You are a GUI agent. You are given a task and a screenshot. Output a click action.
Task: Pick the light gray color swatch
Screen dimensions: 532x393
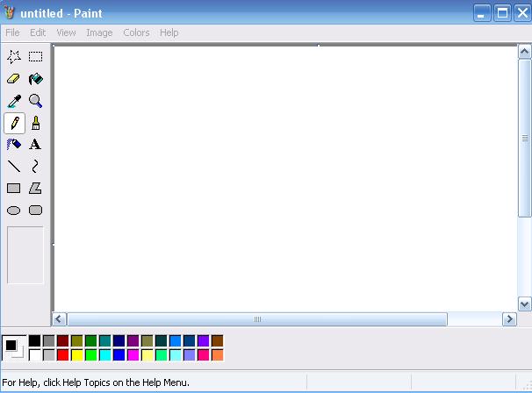click(x=49, y=355)
